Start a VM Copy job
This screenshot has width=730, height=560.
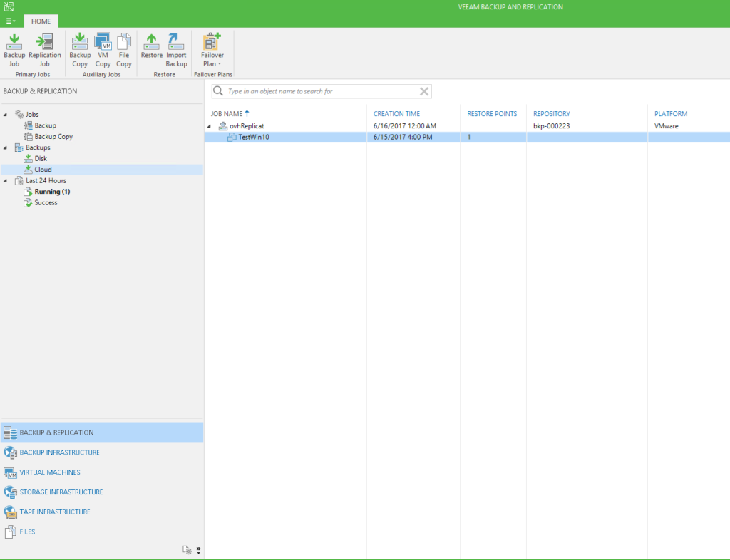click(103, 51)
